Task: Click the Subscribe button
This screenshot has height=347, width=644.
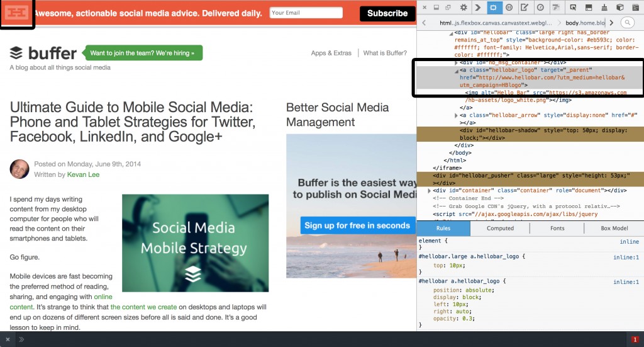Action: pyautogui.click(x=387, y=13)
